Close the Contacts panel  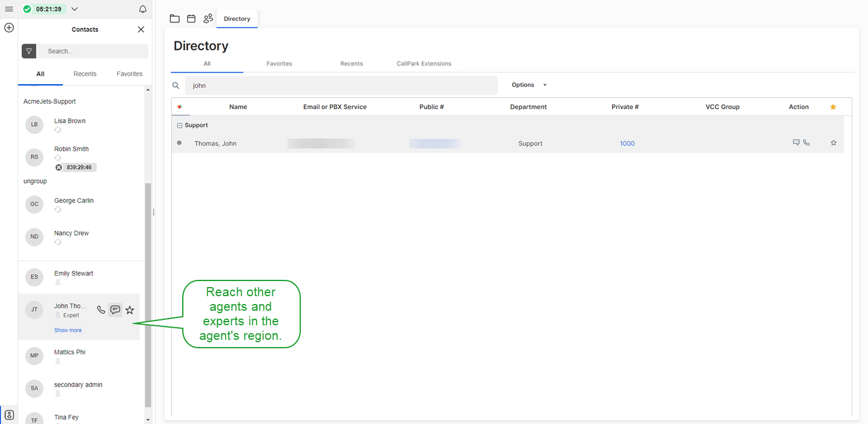pos(141,29)
